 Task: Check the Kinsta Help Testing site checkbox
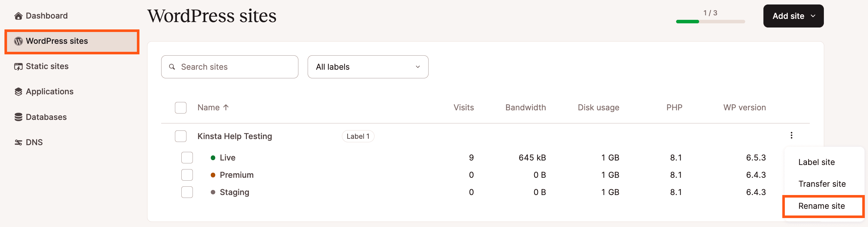click(181, 137)
